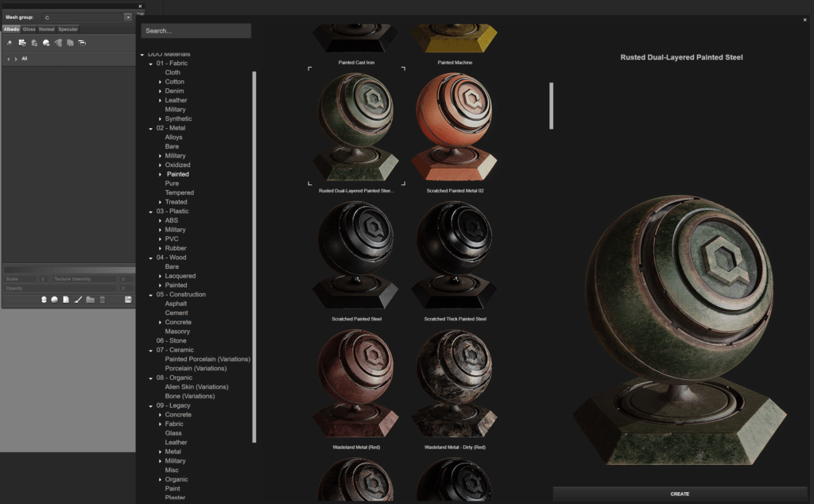Collapse the 09 - Legacy category
The image size is (814, 504).
pyautogui.click(x=150, y=406)
